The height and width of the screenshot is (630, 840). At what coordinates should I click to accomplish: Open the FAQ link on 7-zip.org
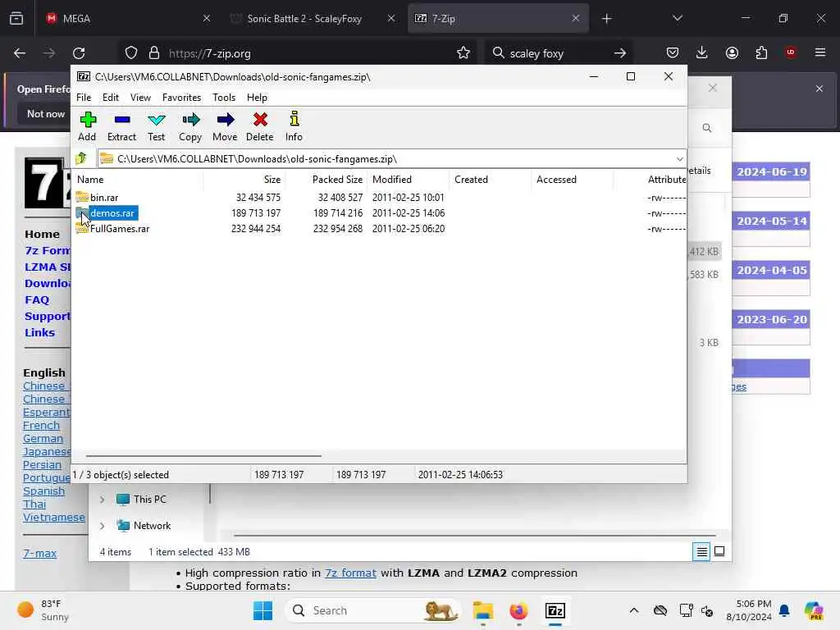pyautogui.click(x=37, y=300)
